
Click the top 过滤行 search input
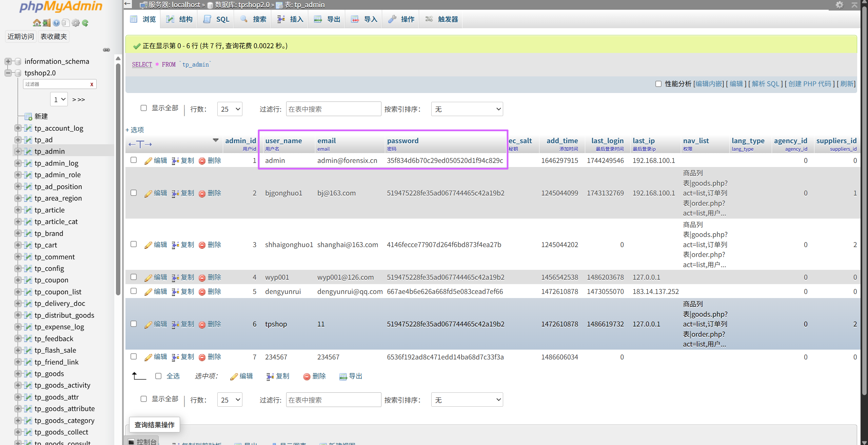pyautogui.click(x=334, y=109)
